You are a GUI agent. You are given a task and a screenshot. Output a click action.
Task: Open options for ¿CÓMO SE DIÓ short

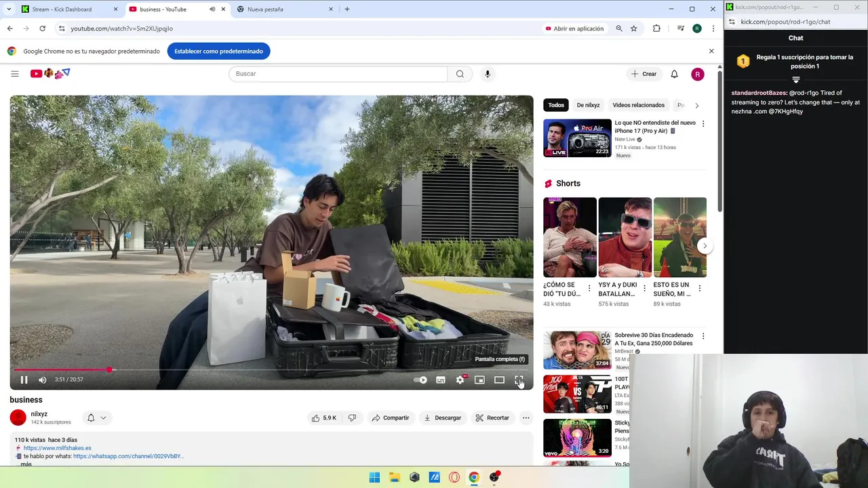[x=589, y=288]
